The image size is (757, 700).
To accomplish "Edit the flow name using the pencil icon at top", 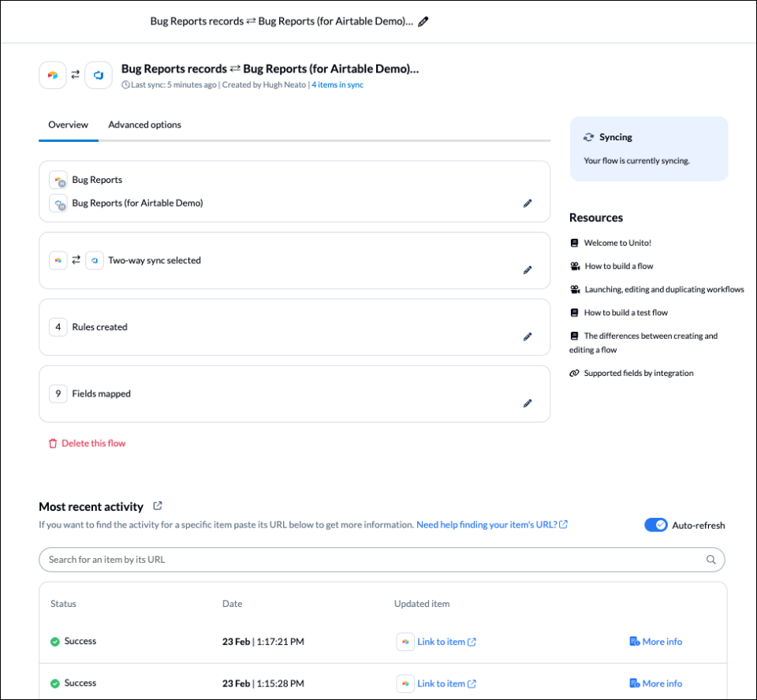I will click(423, 21).
